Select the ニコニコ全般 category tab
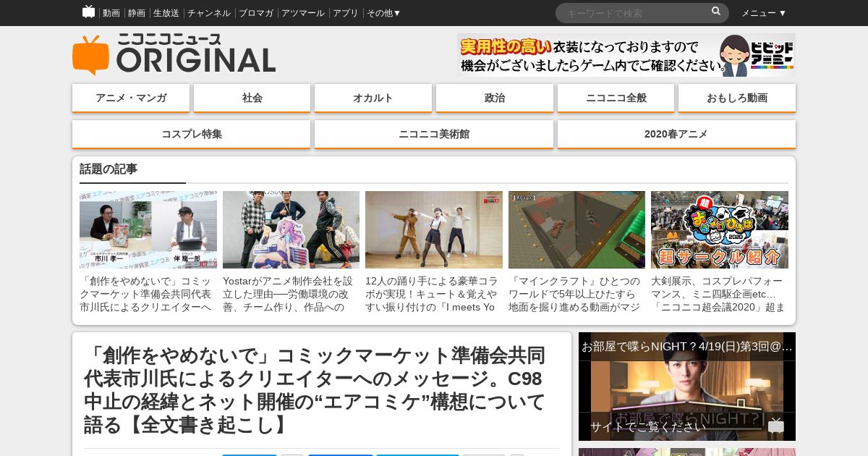Image resolution: width=868 pixels, height=456 pixels. pos(616,98)
